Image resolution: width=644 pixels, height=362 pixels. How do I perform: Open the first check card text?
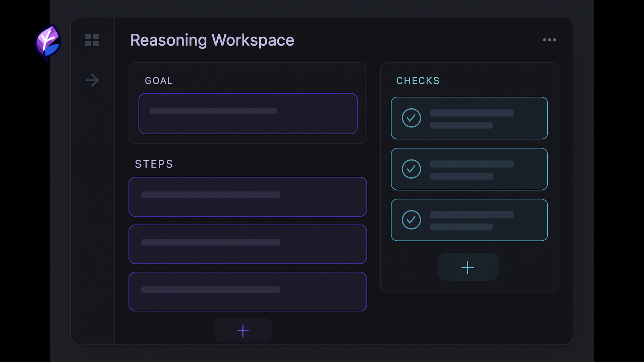click(x=472, y=119)
